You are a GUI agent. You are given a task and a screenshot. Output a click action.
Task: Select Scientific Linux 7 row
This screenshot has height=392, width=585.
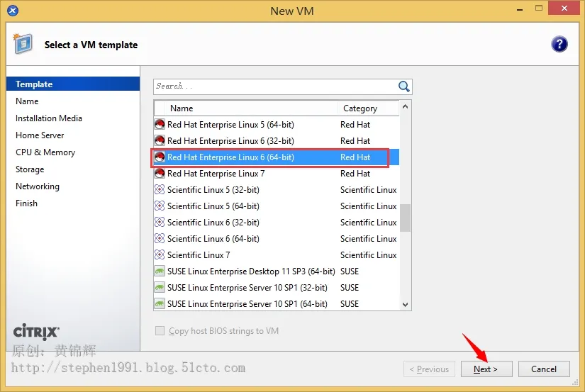click(277, 254)
